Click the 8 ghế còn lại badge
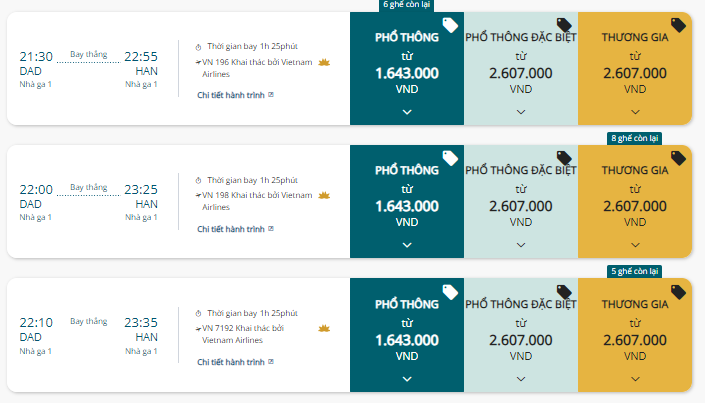This screenshot has width=705, height=403. [x=634, y=139]
